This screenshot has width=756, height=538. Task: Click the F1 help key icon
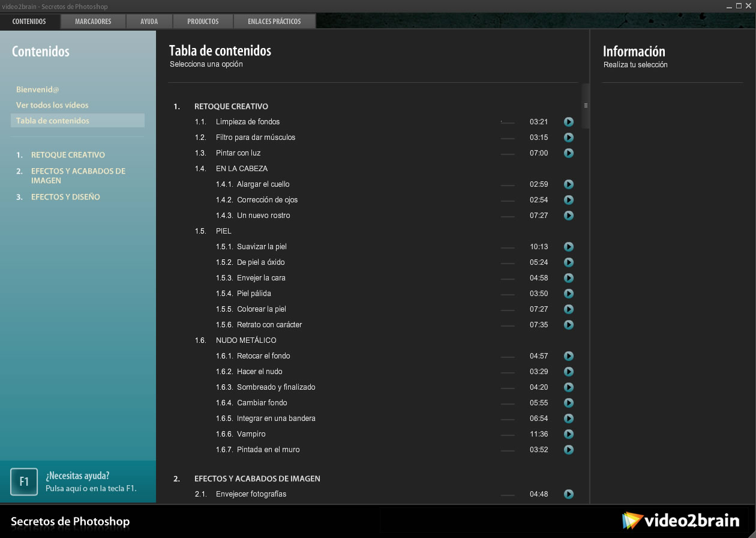[24, 482]
